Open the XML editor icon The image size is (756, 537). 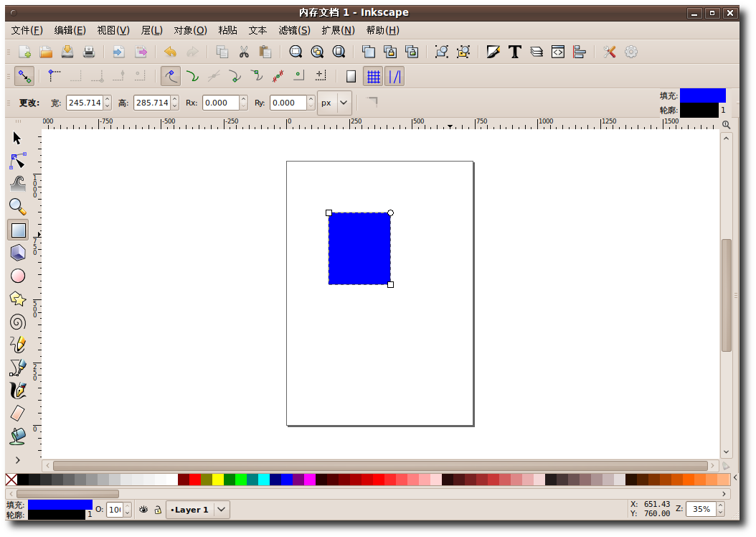[x=558, y=52]
